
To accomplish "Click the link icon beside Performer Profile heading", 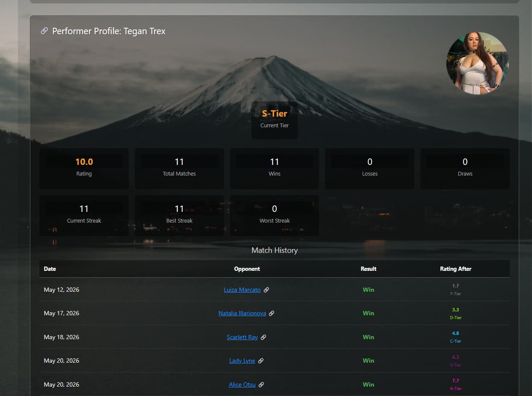I will [44, 31].
